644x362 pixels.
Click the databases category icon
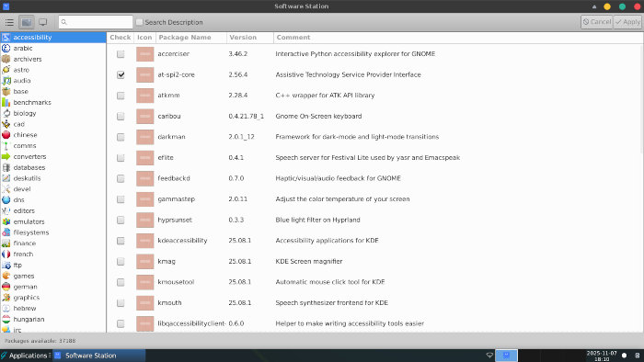click(x=6, y=167)
